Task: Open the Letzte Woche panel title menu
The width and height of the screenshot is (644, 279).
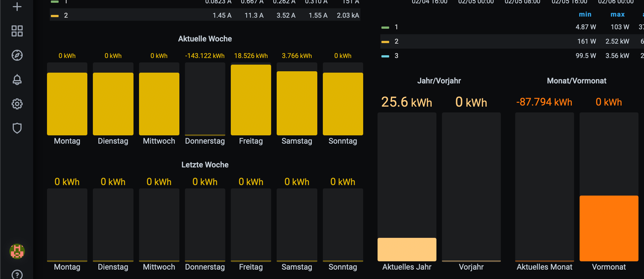Action: 205,165
